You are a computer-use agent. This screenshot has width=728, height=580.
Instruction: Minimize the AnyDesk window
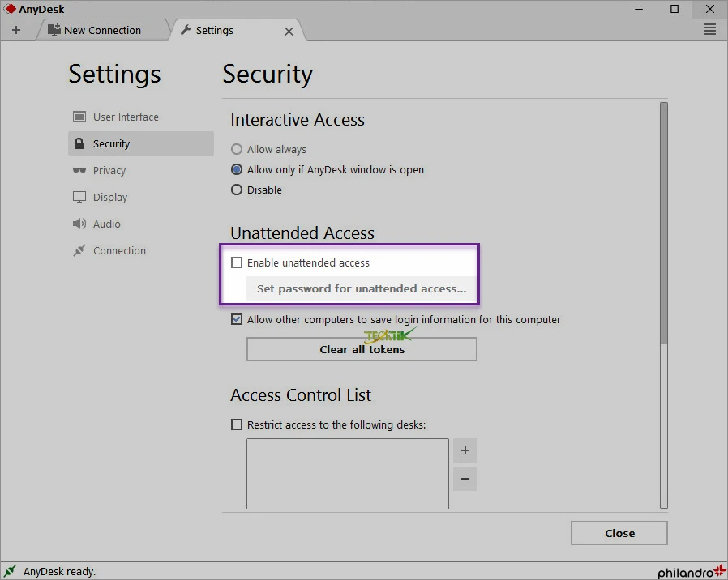click(x=639, y=9)
